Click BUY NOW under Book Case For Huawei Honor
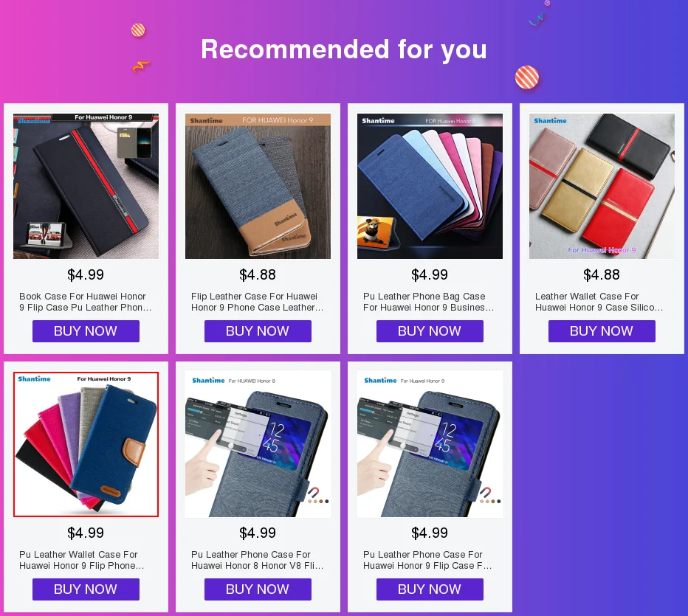 pyautogui.click(x=86, y=331)
